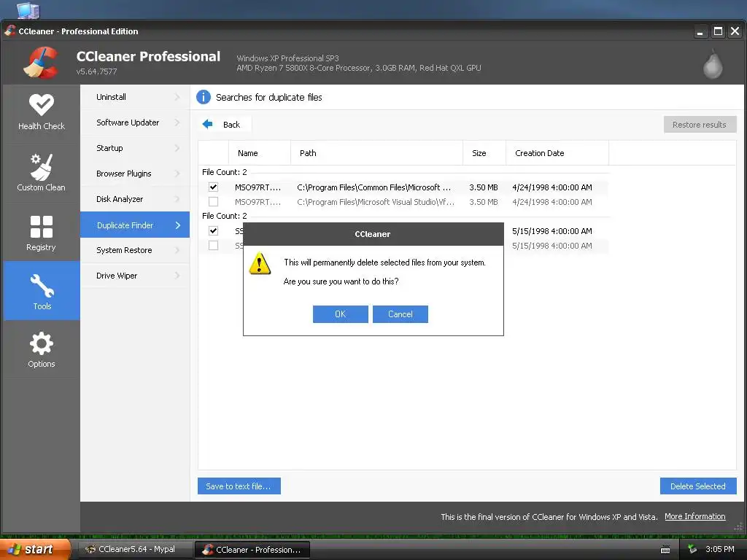747x560 pixels.
Task: Expand the Startup chevron
Action: point(177,148)
